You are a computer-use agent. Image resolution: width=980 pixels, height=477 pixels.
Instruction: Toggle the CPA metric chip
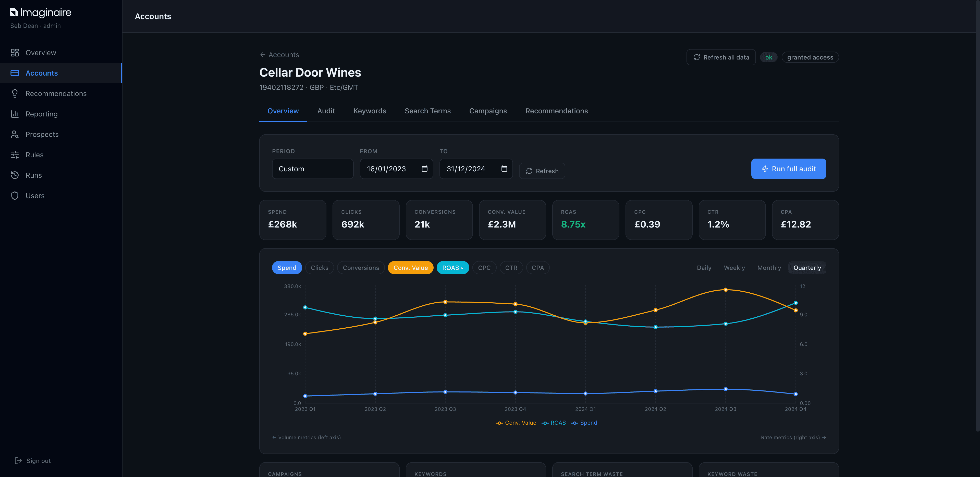537,268
